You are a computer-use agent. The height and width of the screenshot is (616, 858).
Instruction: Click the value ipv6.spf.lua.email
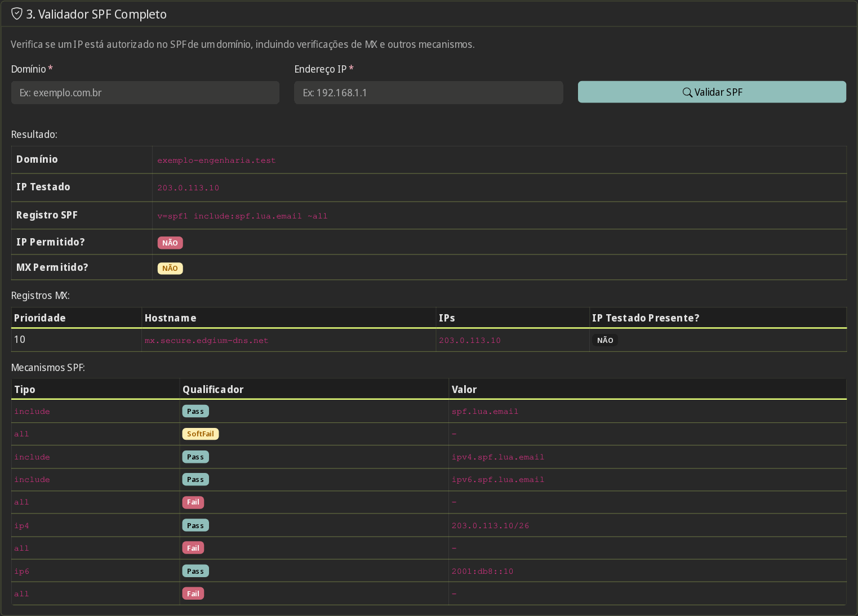[498, 480]
